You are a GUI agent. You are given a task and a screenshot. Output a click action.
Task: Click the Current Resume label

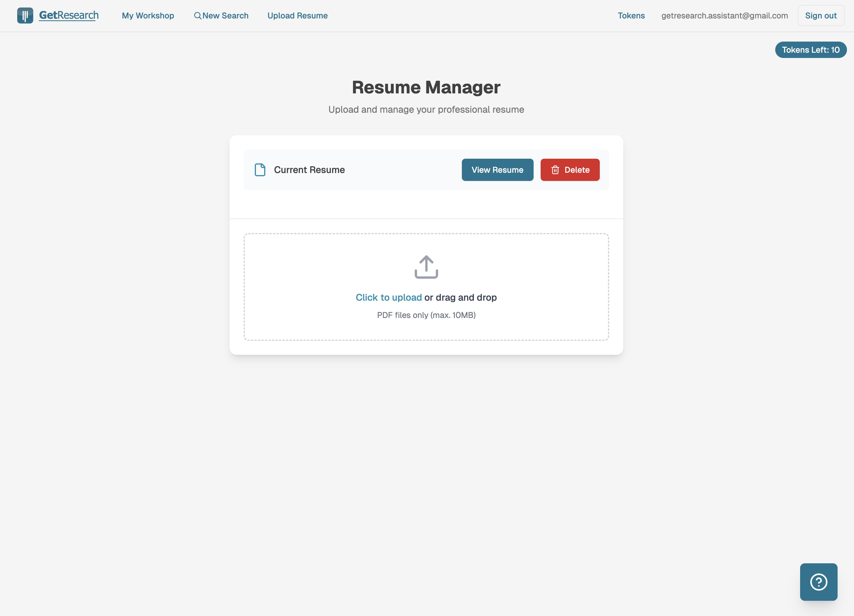click(x=309, y=170)
